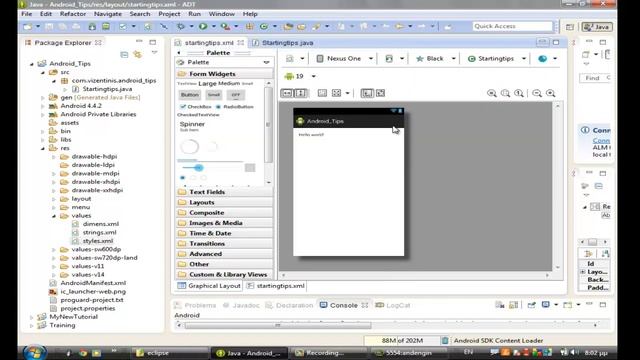The width and height of the screenshot is (640, 360).
Task: Select the SeekBar slider widget in palette
Action: point(210,168)
